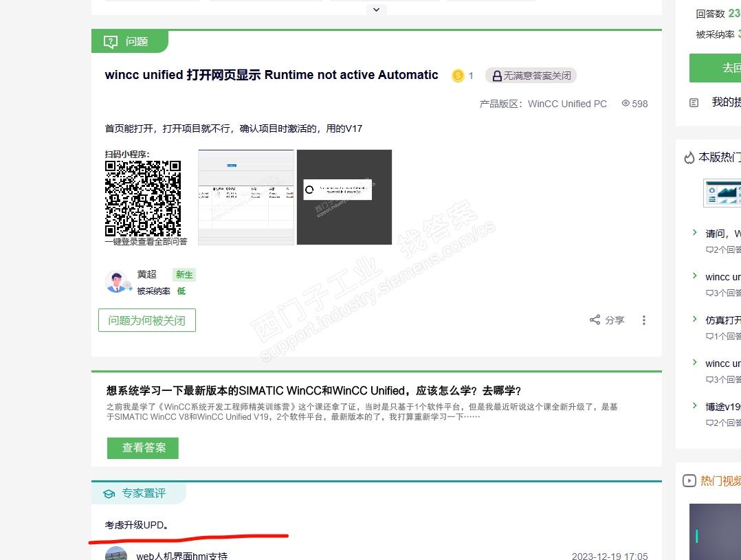Click the view count 598

click(x=640, y=104)
